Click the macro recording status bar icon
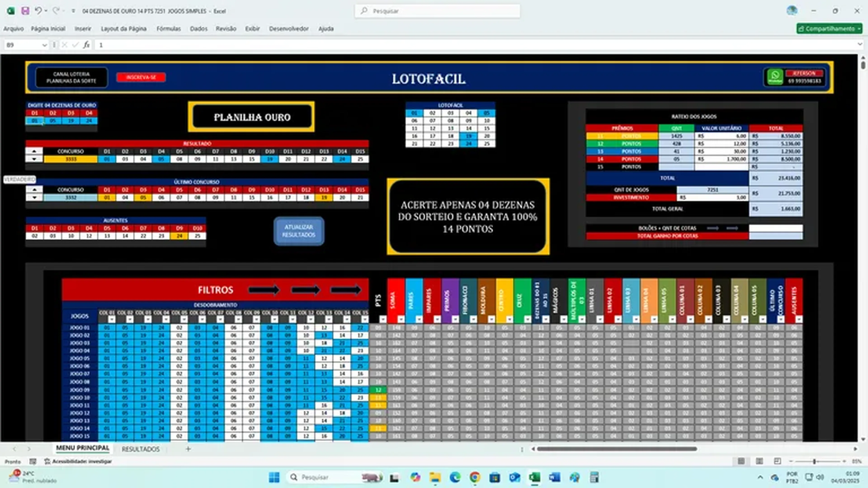This screenshot has width=868, height=488. click(33, 461)
